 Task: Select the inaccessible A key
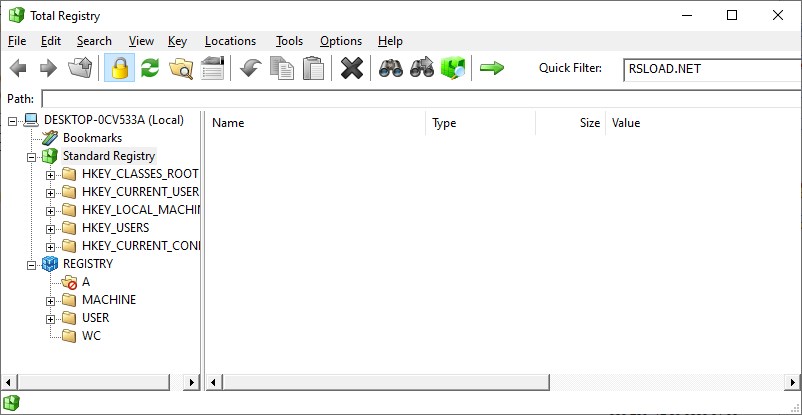86,281
